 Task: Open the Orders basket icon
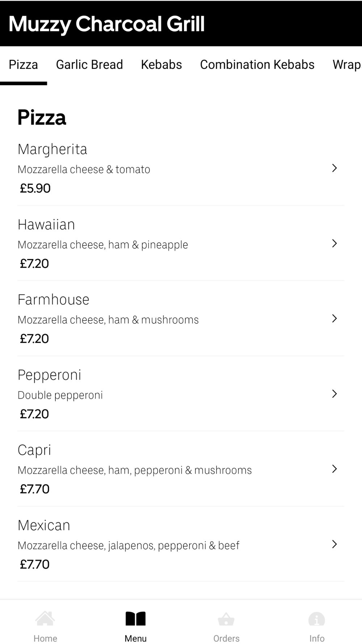(226, 619)
